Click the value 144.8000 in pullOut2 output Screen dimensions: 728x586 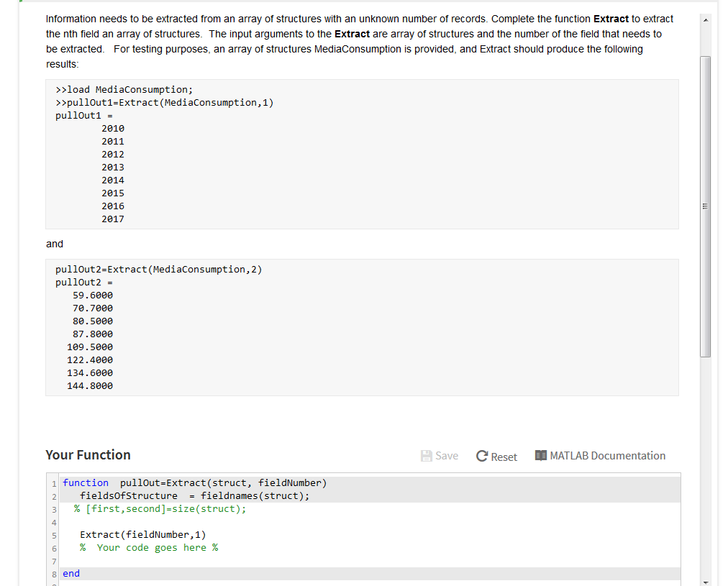90,385
